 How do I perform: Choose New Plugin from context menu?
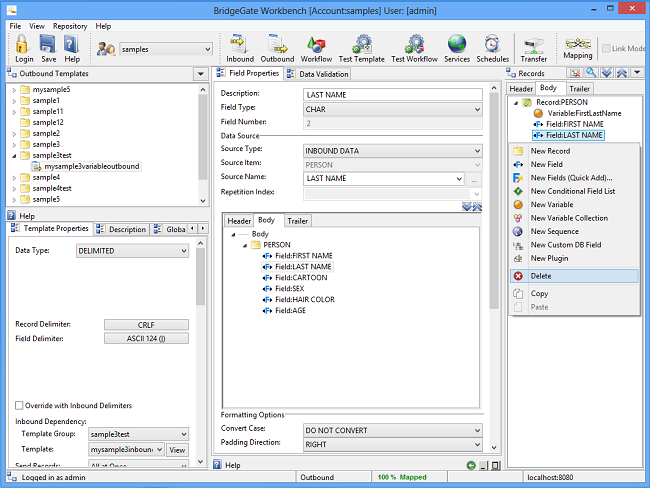coord(574,258)
